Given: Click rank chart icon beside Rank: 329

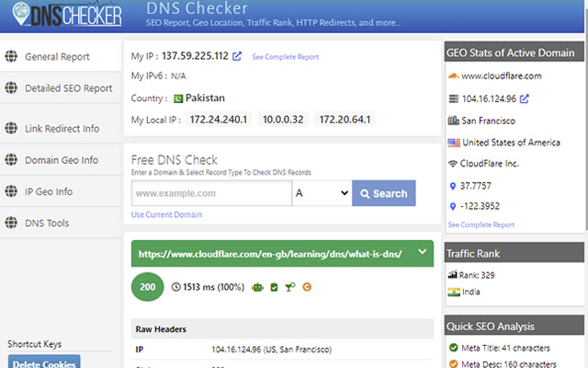Looking at the screenshot, I should pyautogui.click(x=453, y=274).
